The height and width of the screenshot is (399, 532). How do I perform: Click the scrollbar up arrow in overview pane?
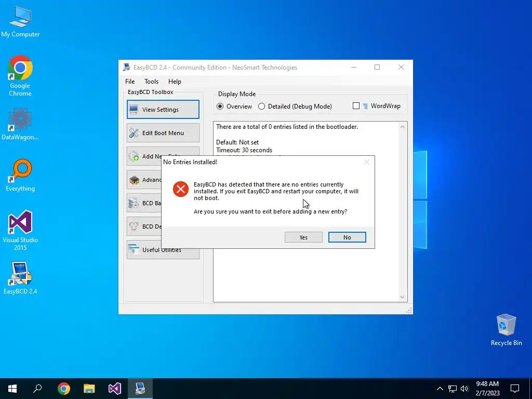[x=402, y=127]
